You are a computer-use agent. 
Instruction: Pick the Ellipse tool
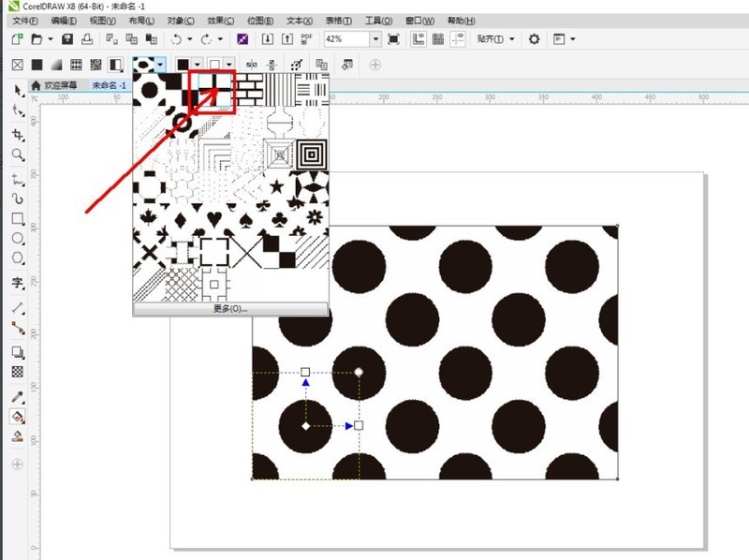coord(18,239)
